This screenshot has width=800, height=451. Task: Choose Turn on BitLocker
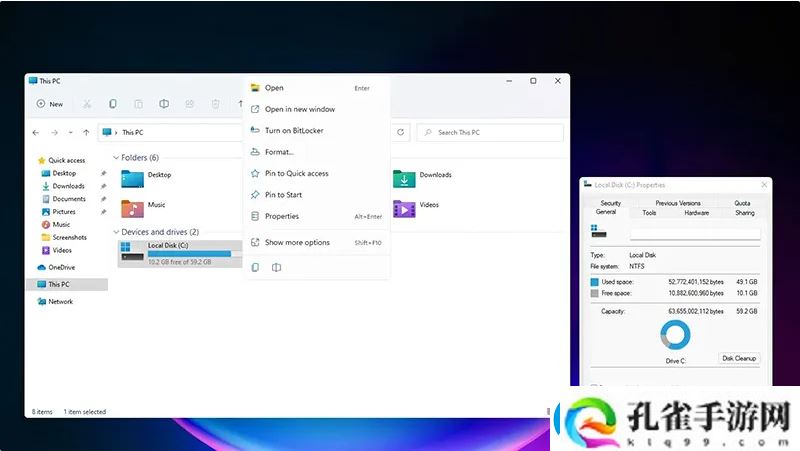point(317,131)
